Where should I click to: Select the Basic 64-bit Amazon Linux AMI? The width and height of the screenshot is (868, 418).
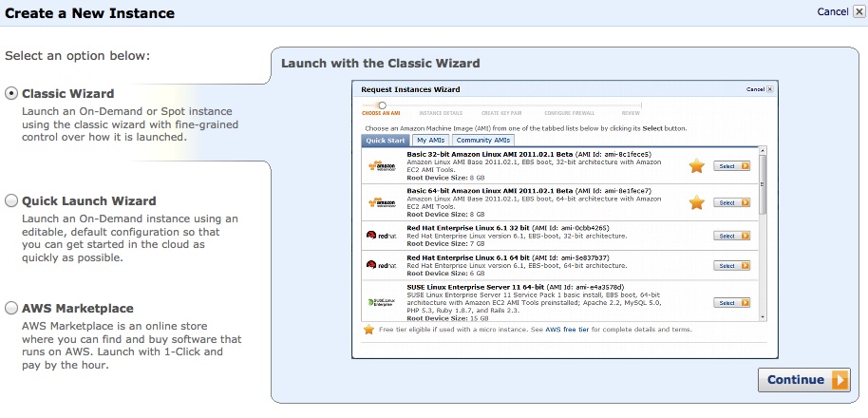pyautogui.click(x=731, y=203)
